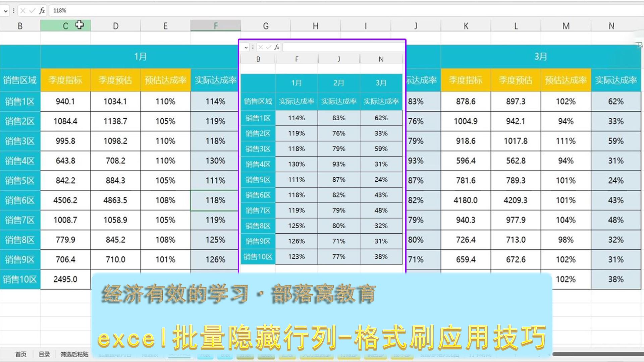Click cell showing 4506.2 for 销售6区
Screen dimensions: 644x362
point(65,200)
